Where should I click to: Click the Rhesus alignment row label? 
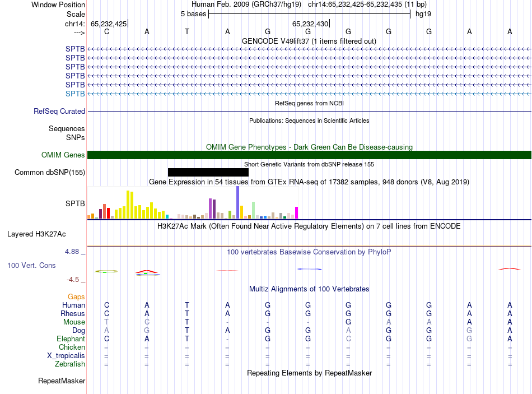(73, 313)
